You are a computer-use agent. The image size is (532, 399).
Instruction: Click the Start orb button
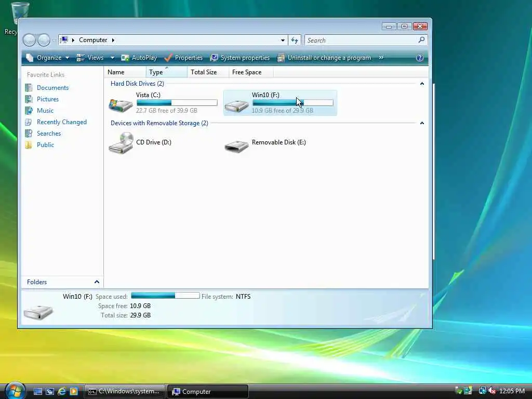pos(15,391)
